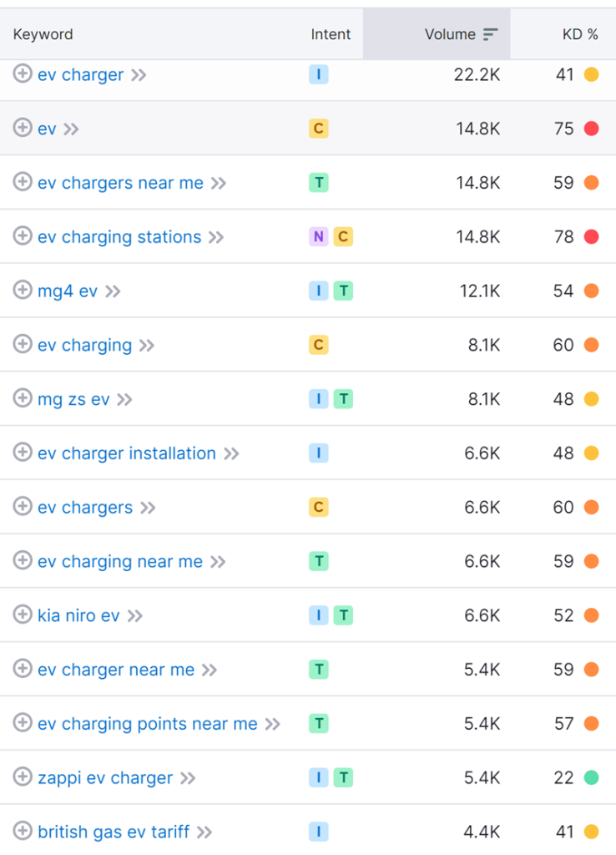
Task: Click the Commercial intent badge for 'ev'
Action: tap(318, 129)
